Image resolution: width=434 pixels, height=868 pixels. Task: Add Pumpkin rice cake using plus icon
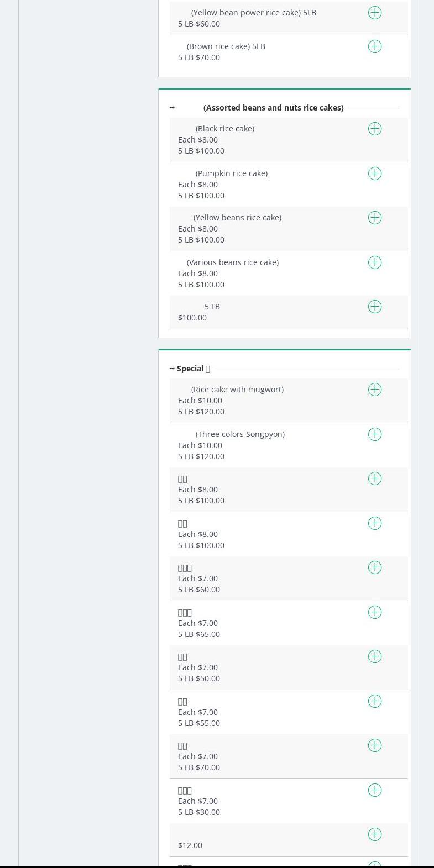point(375,173)
